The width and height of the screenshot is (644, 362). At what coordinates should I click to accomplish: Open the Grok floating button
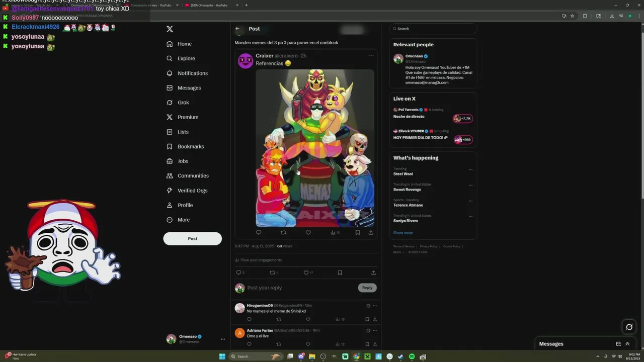[629, 327]
